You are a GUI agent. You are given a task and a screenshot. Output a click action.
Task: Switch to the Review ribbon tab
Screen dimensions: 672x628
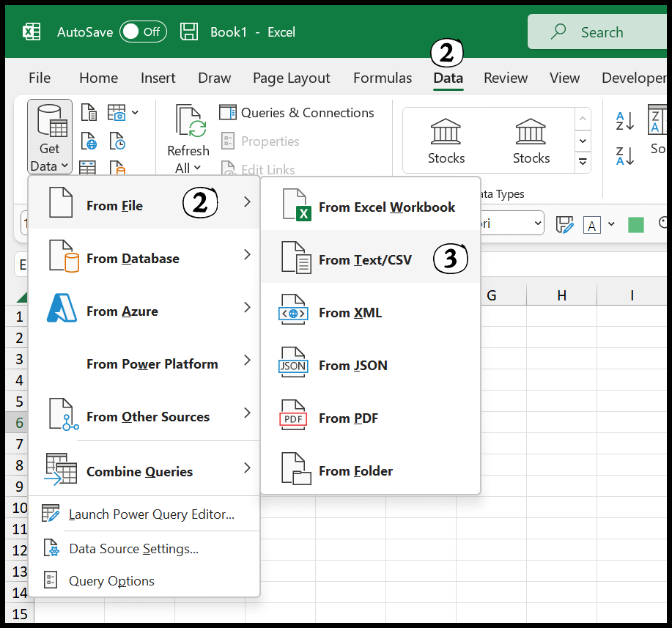click(x=506, y=78)
